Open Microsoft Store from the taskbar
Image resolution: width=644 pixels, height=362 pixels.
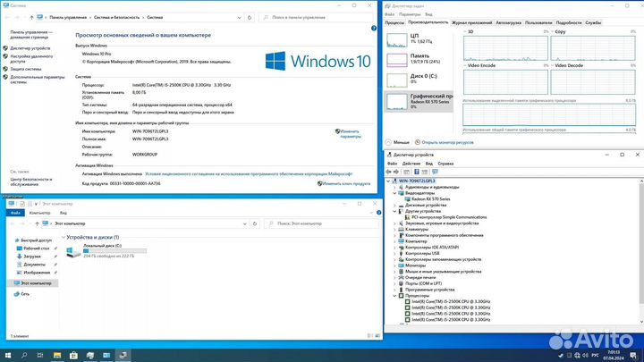click(x=73, y=355)
